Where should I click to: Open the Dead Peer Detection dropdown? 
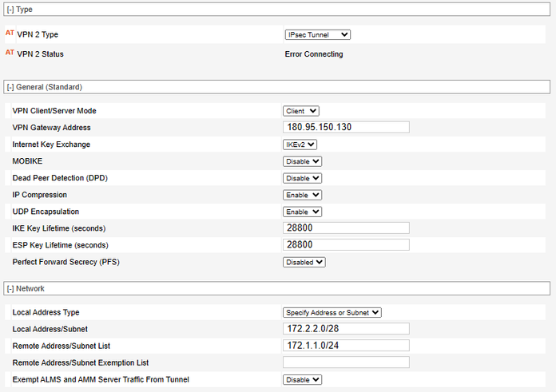pos(302,178)
